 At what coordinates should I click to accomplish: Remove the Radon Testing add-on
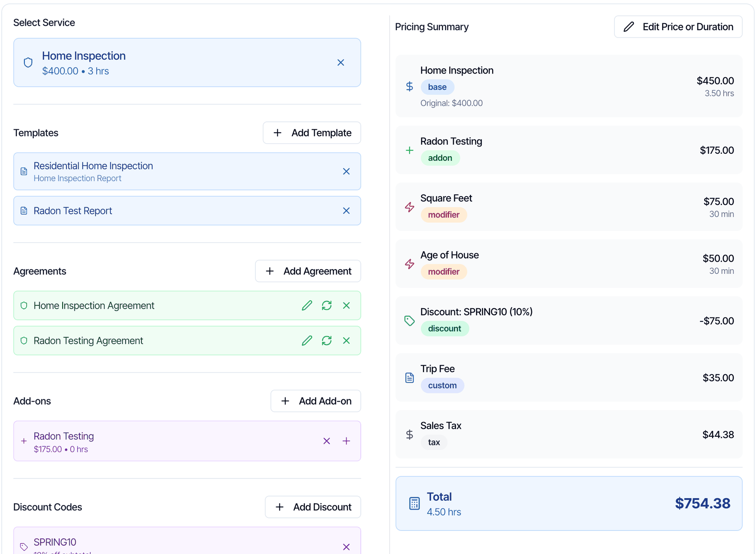click(327, 441)
